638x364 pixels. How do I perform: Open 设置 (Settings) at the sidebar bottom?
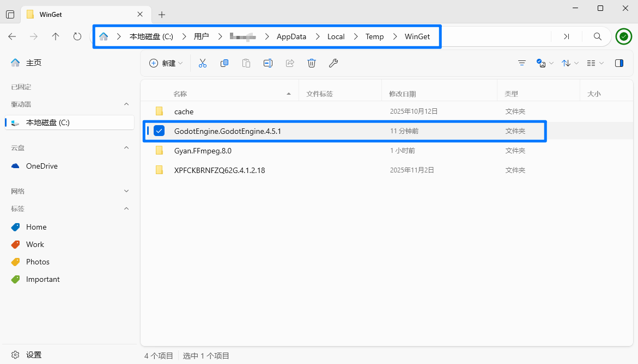(34, 355)
